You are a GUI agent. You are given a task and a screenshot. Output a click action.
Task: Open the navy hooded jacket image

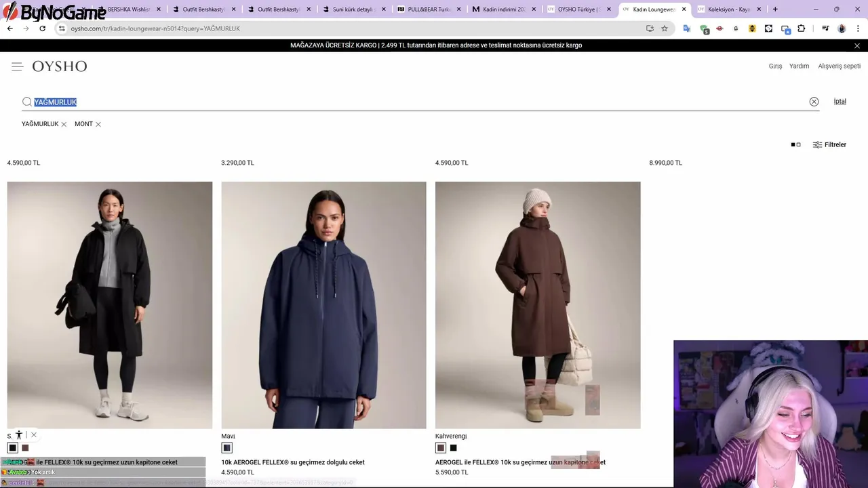click(323, 305)
